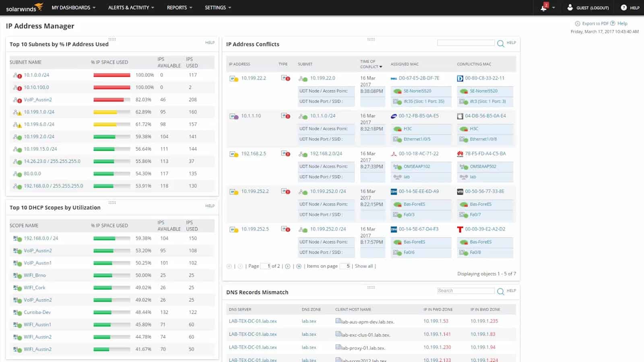The image size is (644, 362).
Task: Click the Huawei vendor icon beside 78-F5-FD-A4-C5-BA
Action: pyautogui.click(x=460, y=154)
